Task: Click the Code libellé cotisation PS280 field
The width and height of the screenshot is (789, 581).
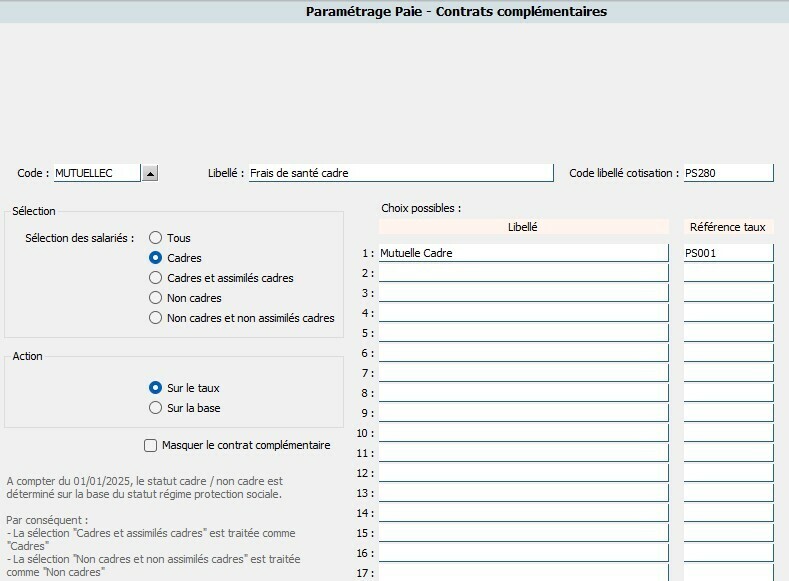Action: click(x=729, y=173)
